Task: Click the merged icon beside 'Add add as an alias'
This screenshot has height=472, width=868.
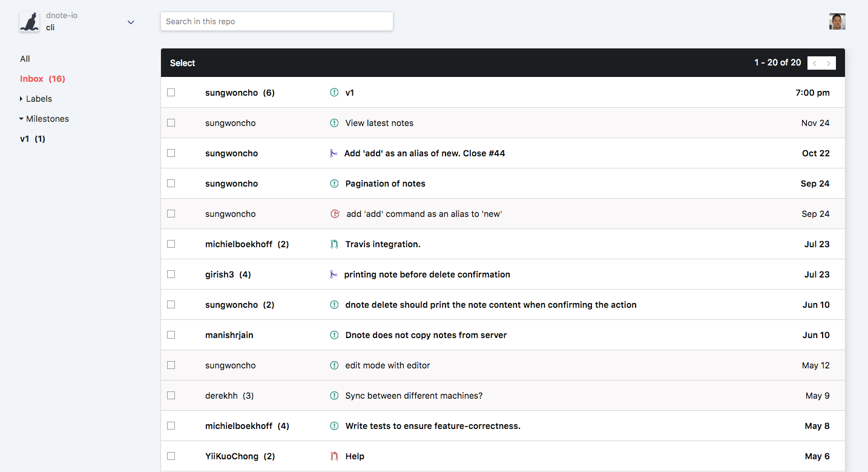Action: [x=334, y=153]
